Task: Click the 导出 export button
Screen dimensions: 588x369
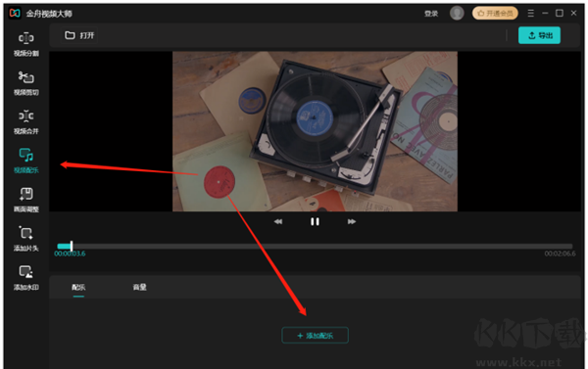Action: click(x=539, y=35)
